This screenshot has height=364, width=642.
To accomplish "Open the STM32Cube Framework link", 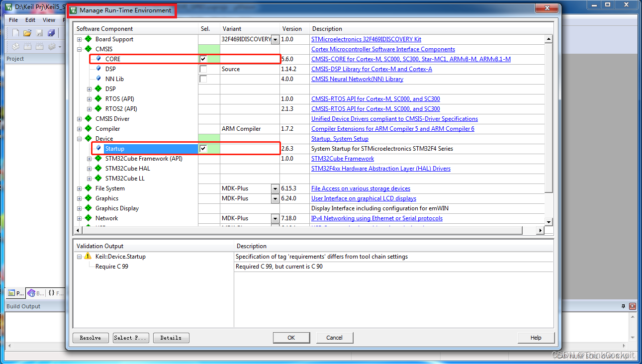I will pyautogui.click(x=342, y=158).
